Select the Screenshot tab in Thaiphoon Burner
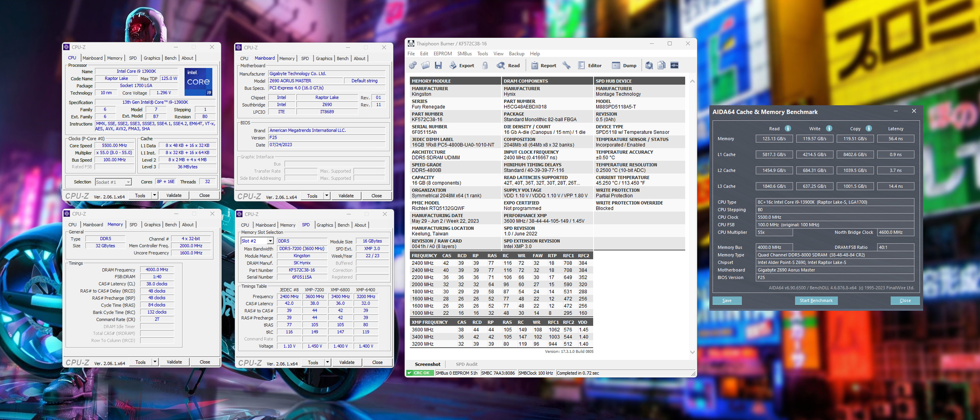This screenshot has width=980, height=420. [427, 364]
